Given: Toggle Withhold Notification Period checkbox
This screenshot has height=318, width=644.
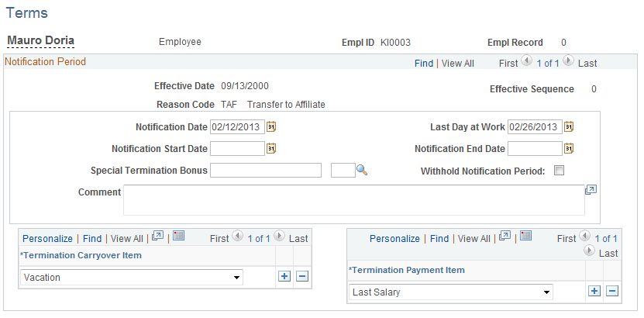Looking at the screenshot, I should point(559,171).
